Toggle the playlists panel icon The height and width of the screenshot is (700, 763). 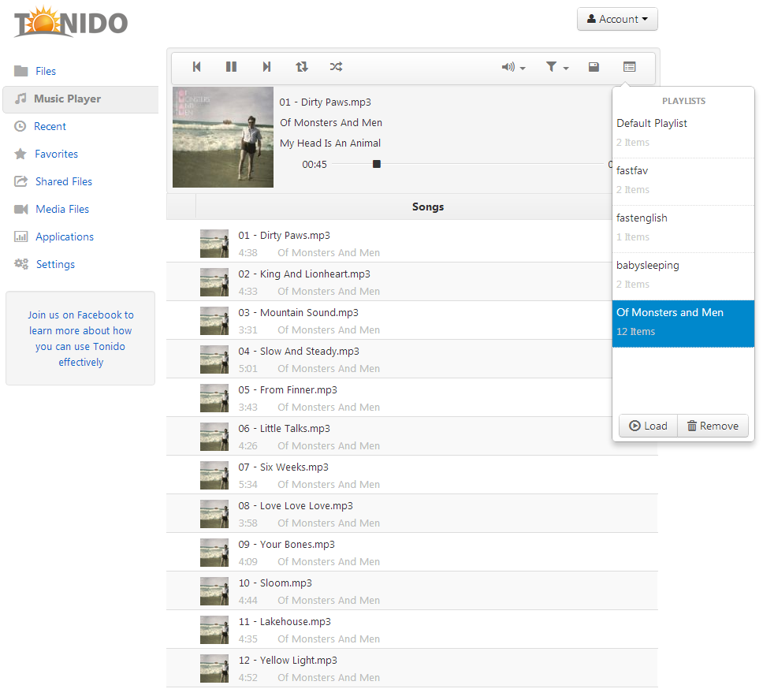pos(629,67)
